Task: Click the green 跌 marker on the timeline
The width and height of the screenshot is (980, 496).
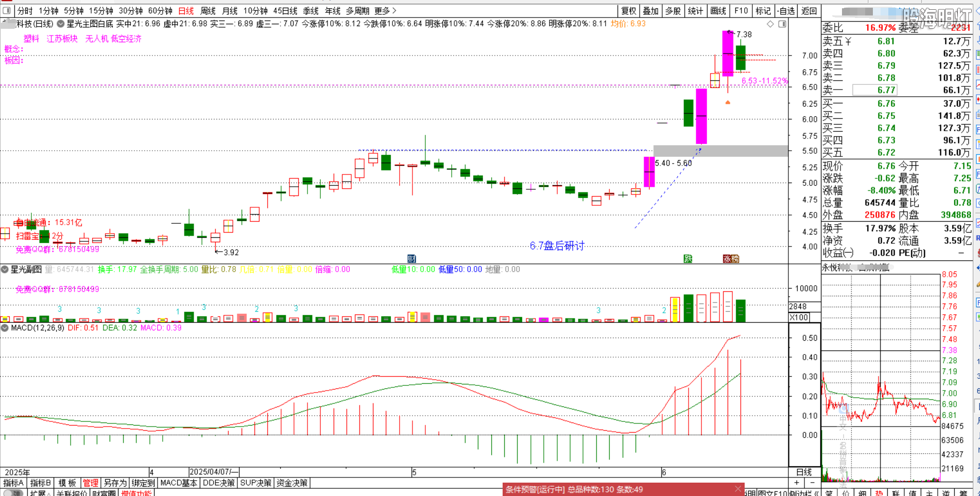Action: point(688,258)
